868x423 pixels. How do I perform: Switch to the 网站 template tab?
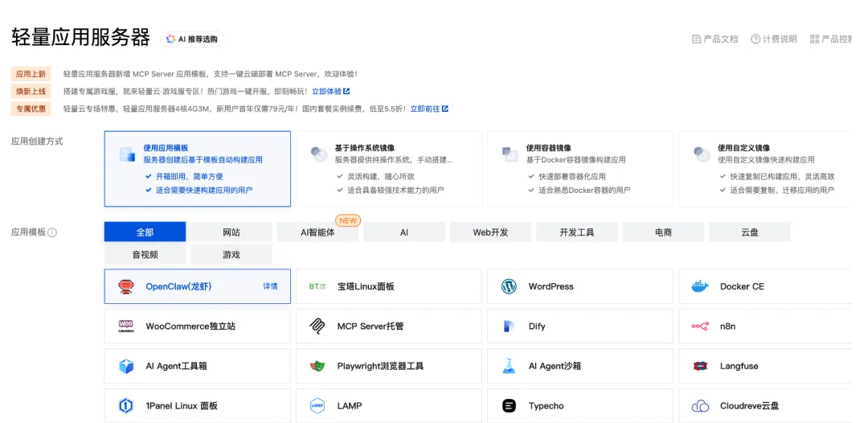click(231, 232)
